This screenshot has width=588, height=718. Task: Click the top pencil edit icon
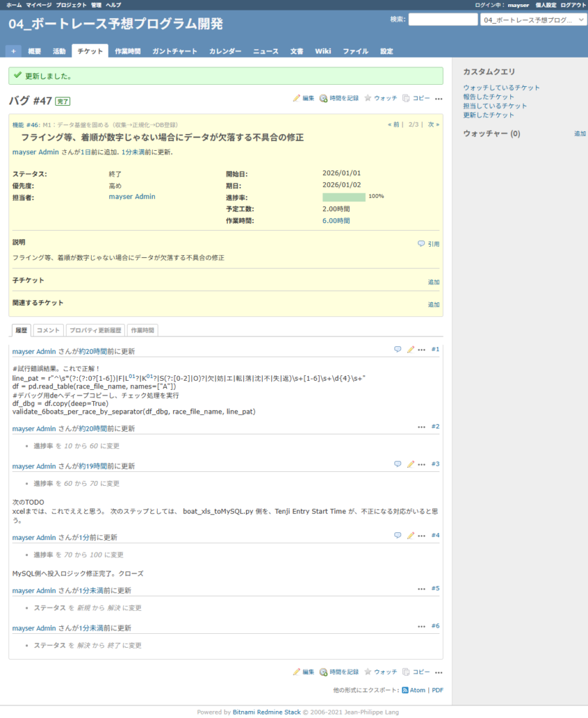point(296,99)
